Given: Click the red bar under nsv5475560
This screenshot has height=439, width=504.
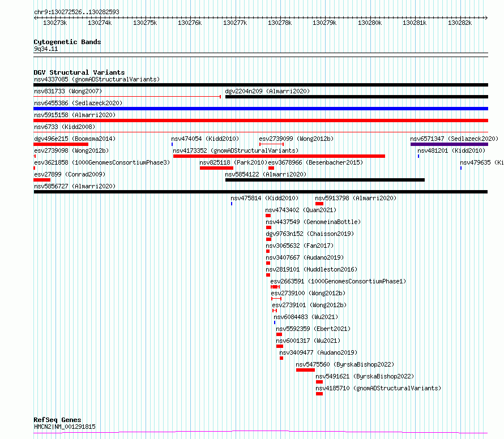Looking at the screenshot, I should 305,370.
